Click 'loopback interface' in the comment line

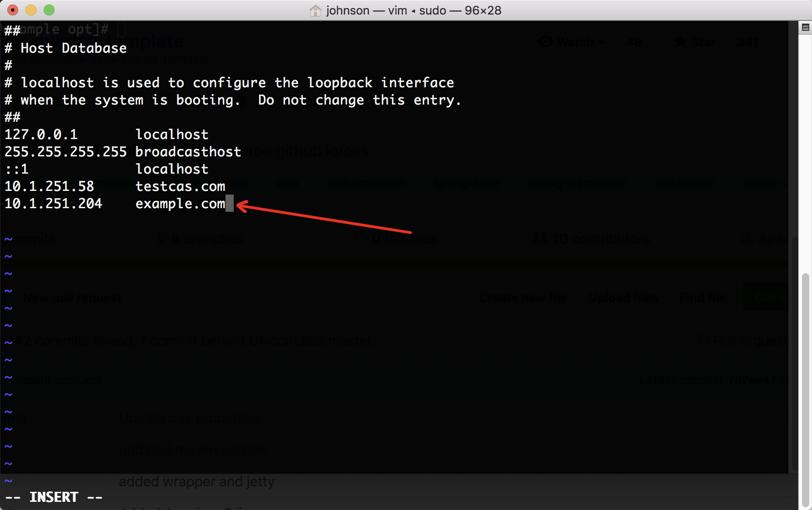pos(381,83)
